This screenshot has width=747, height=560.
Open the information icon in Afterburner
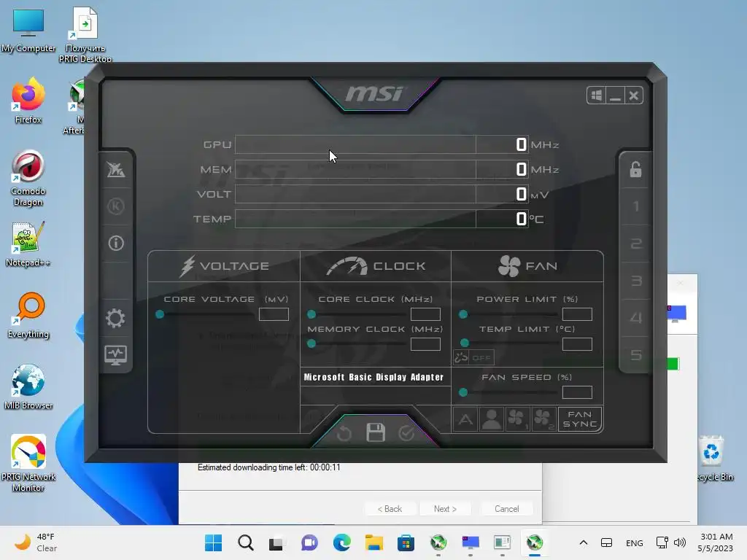click(116, 244)
